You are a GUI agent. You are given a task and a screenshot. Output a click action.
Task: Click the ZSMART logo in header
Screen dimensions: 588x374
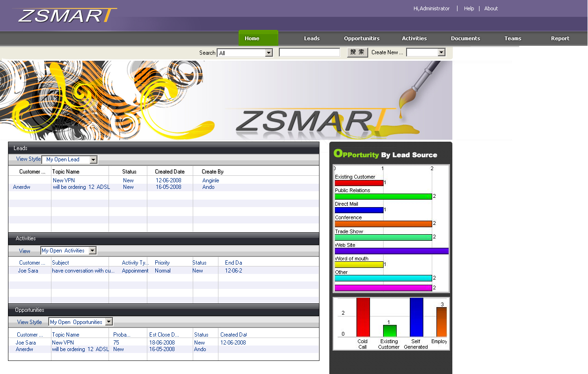[x=65, y=15]
